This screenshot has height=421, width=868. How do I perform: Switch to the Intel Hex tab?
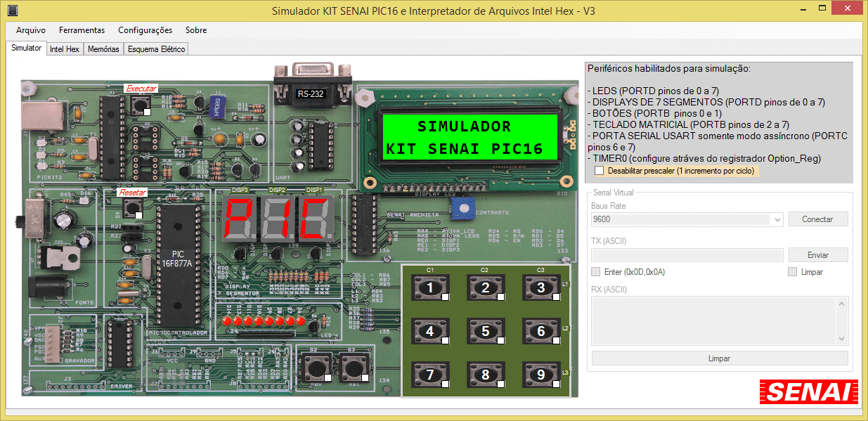[65, 49]
